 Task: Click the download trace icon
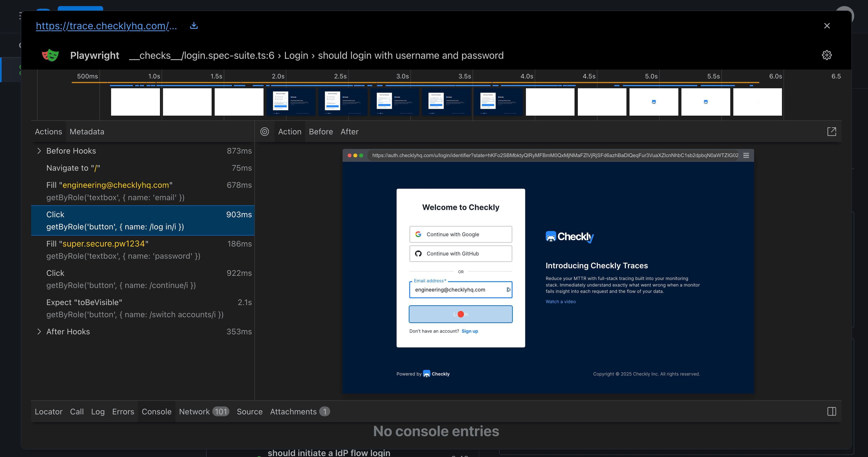tap(194, 26)
